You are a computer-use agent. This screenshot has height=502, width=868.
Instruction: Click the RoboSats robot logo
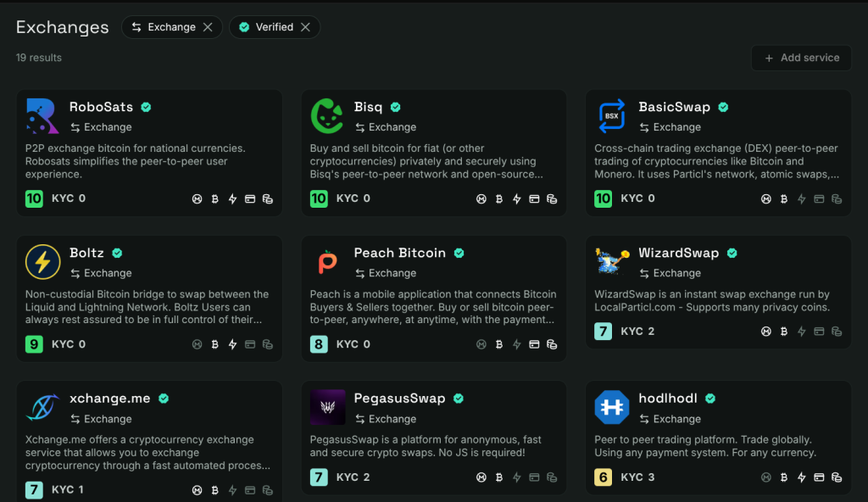click(42, 116)
